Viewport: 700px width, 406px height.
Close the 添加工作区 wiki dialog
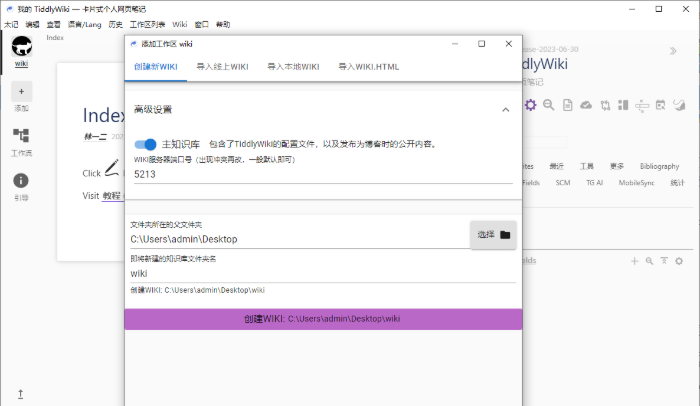tap(508, 44)
